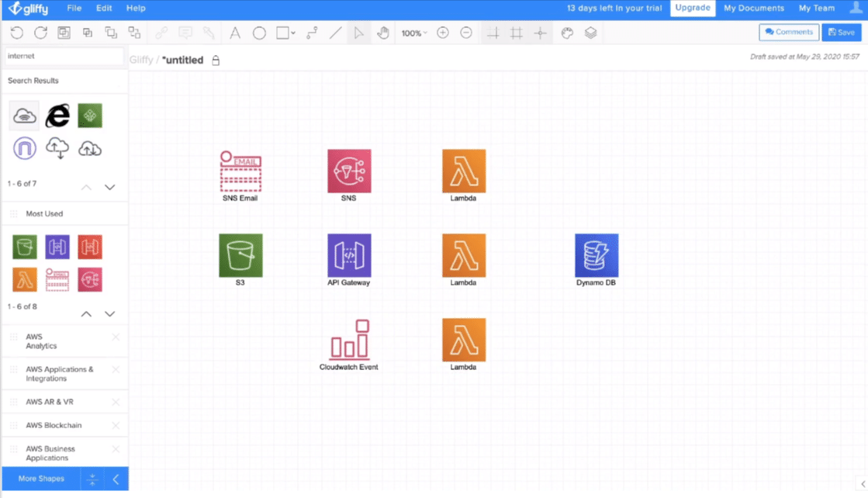868x498 pixels.
Task: Select the Internet Explorer shape result
Action: (x=57, y=116)
